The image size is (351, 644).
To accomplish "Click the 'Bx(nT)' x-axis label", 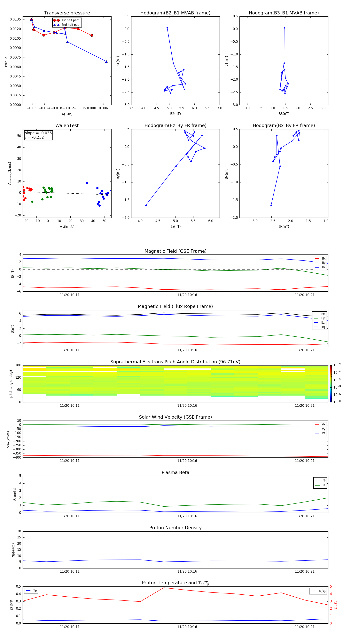I will pyautogui.click(x=284, y=227).
